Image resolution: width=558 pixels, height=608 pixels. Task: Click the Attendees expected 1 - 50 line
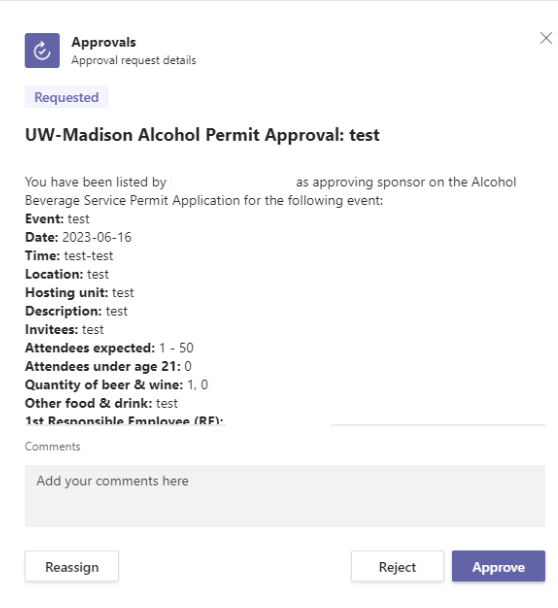[x=109, y=348]
